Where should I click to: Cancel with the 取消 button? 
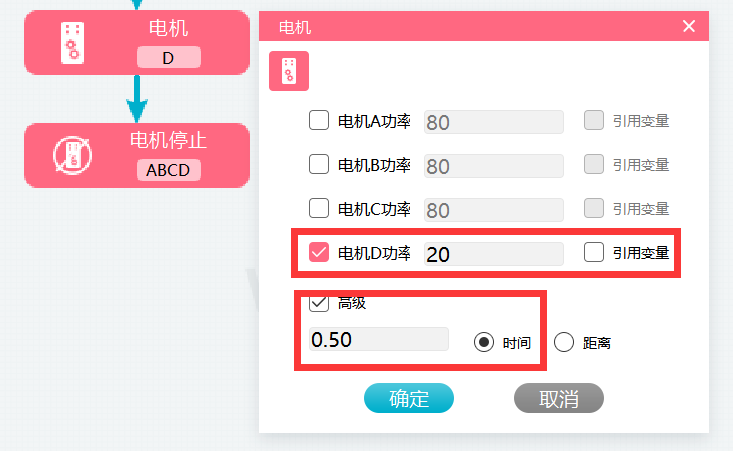(x=559, y=398)
